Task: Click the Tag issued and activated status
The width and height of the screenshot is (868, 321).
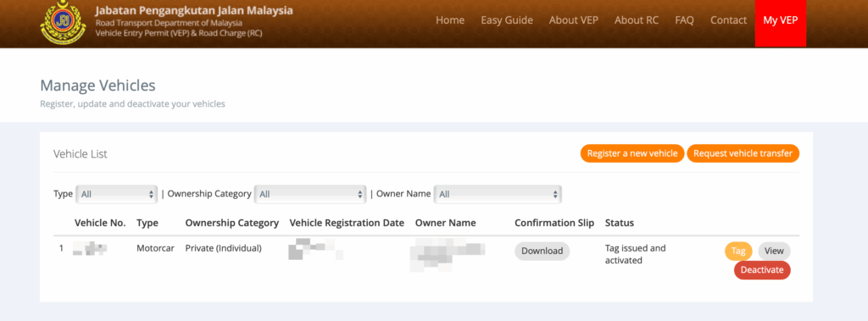Action: point(636,254)
